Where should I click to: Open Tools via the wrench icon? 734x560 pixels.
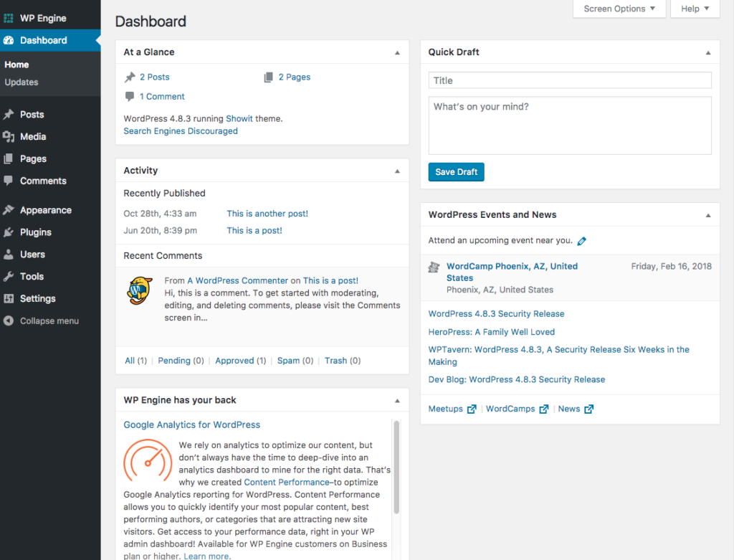(x=10, y=276)
